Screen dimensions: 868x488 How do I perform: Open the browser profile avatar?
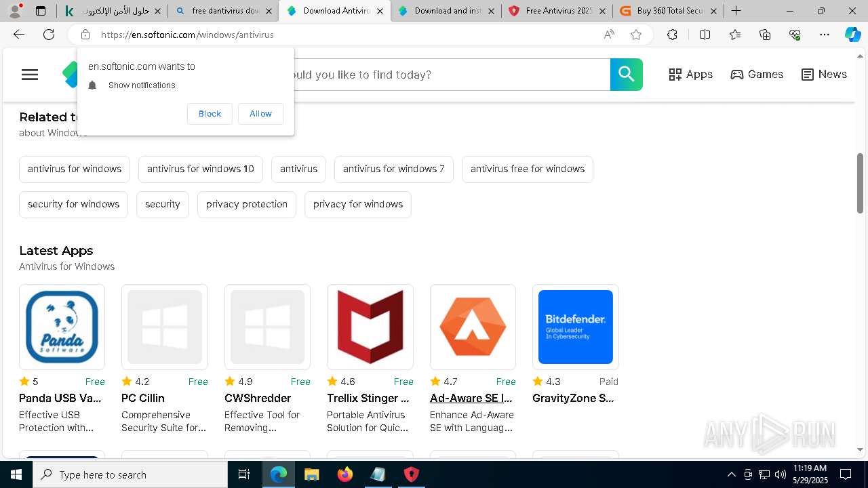click(x=15, y=11)
